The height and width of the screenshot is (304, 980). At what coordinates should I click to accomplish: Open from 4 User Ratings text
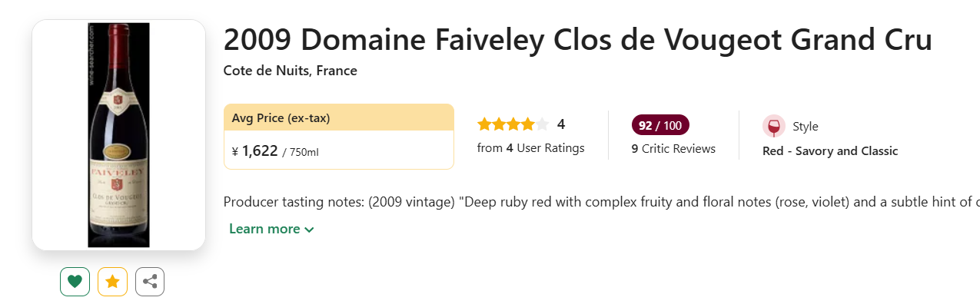530,148
